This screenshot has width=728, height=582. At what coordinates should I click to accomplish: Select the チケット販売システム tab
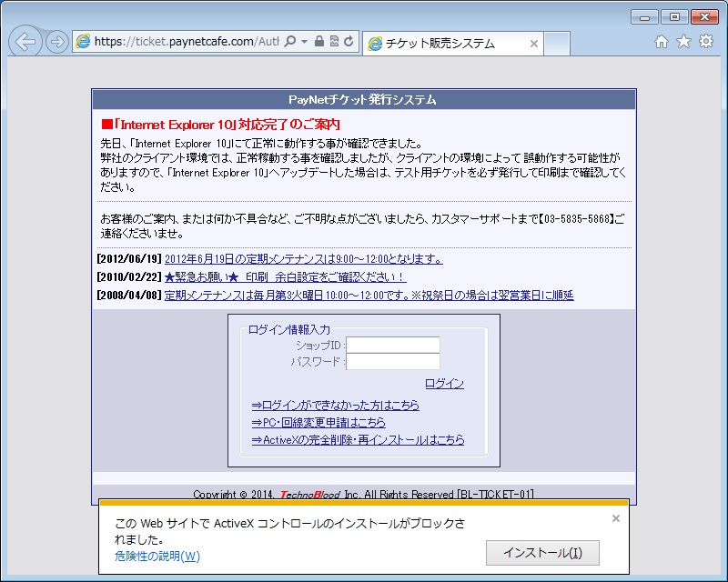[x=452, y=44]
